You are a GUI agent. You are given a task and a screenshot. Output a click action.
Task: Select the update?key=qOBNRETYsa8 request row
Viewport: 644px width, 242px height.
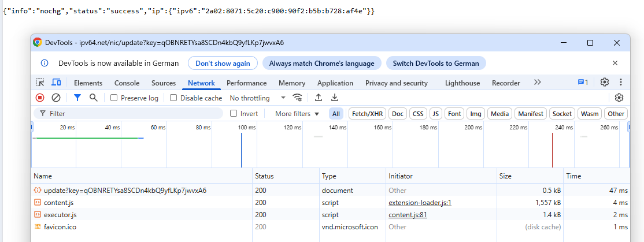pos(330,191)
